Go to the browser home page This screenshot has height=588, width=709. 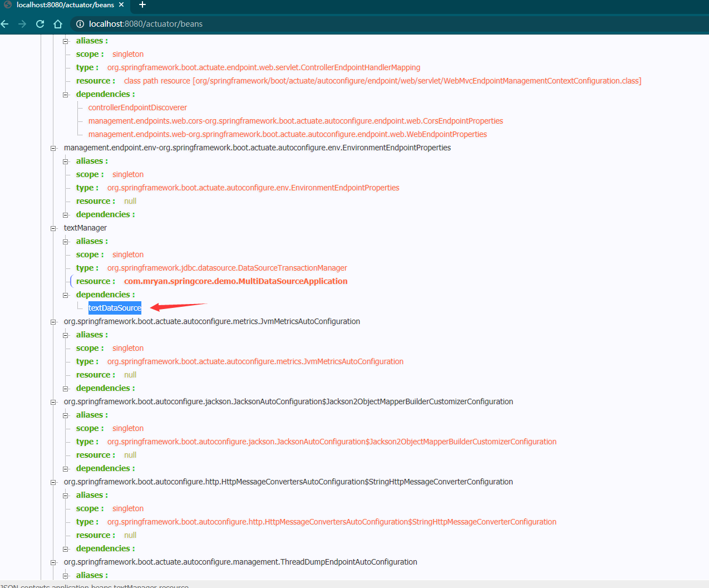(58, 24)
